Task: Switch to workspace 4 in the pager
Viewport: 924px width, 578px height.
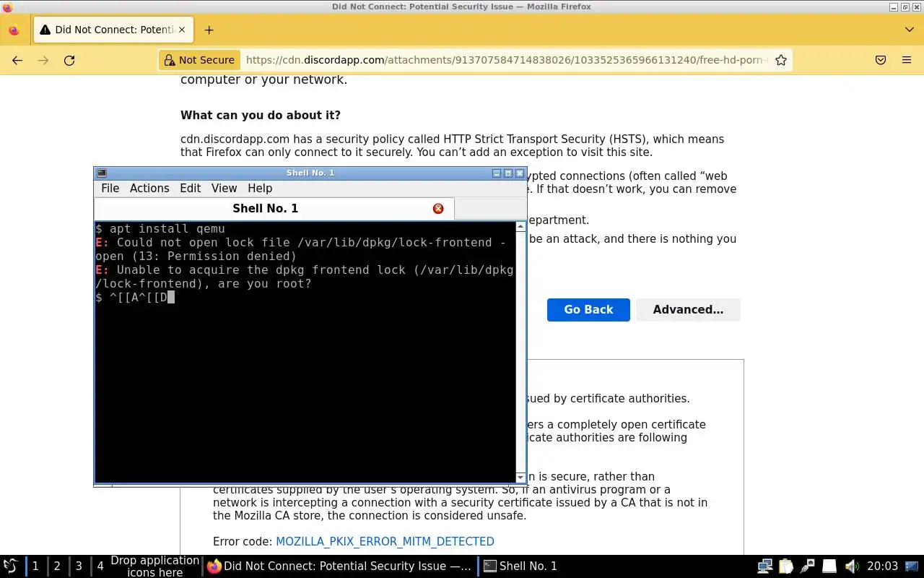Action: (x=100, y=566)
